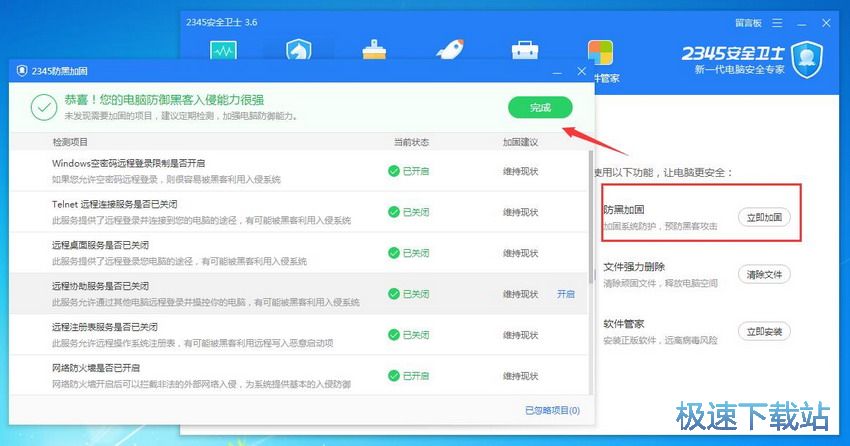Image resolution: width=850 pixels, height=446 pixels.
Task: Minimize the 2345安全卫士 main window
Action: pos(802,23)
